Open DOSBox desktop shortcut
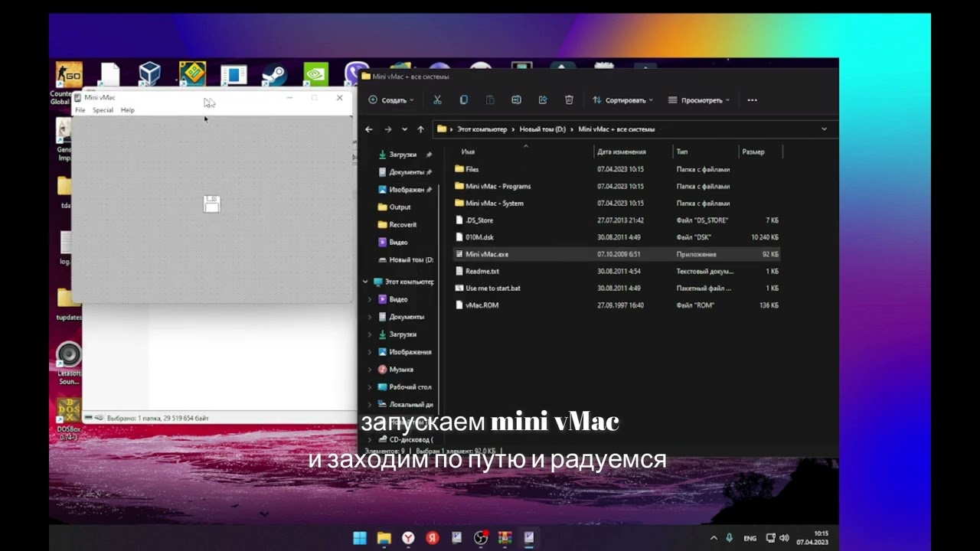Image resolution: width=980 pixels, height=551 pixels. [x=69, y=419]
